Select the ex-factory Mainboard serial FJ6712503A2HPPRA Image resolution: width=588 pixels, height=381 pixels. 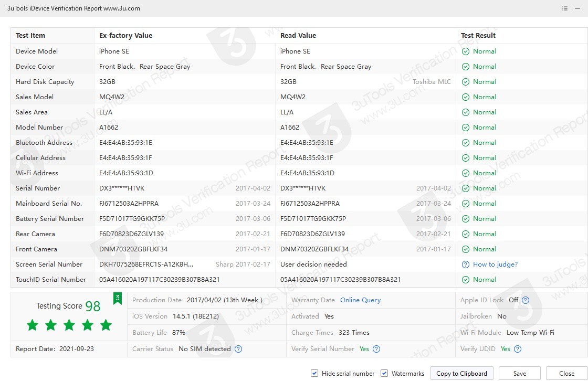(x=129, y=204)
